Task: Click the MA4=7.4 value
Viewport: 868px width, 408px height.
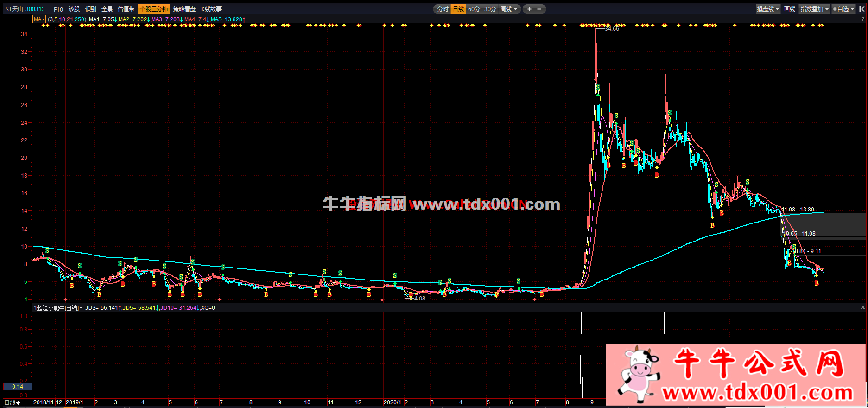Action: tap(196, 19)
